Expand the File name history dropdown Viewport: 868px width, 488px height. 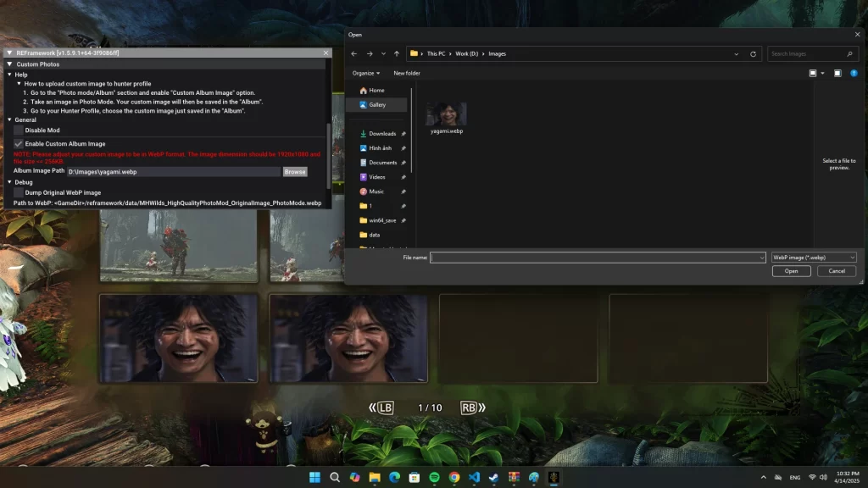762,258
